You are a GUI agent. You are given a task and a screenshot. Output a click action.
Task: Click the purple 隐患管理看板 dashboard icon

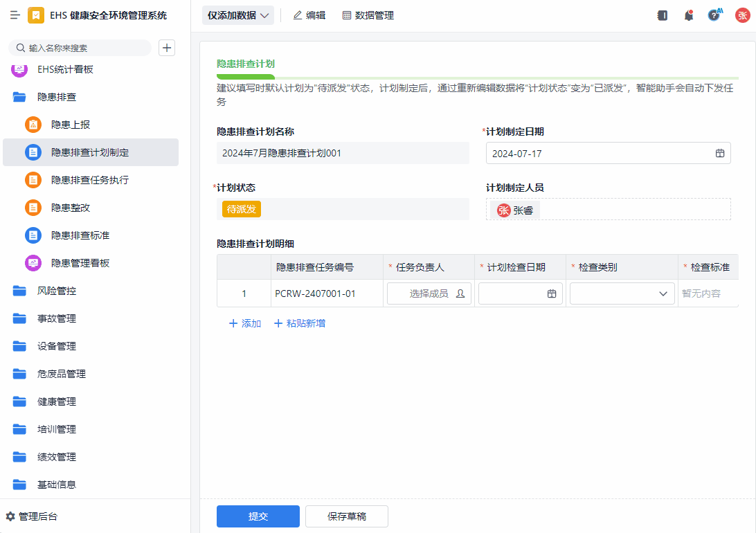click(33, 263)
